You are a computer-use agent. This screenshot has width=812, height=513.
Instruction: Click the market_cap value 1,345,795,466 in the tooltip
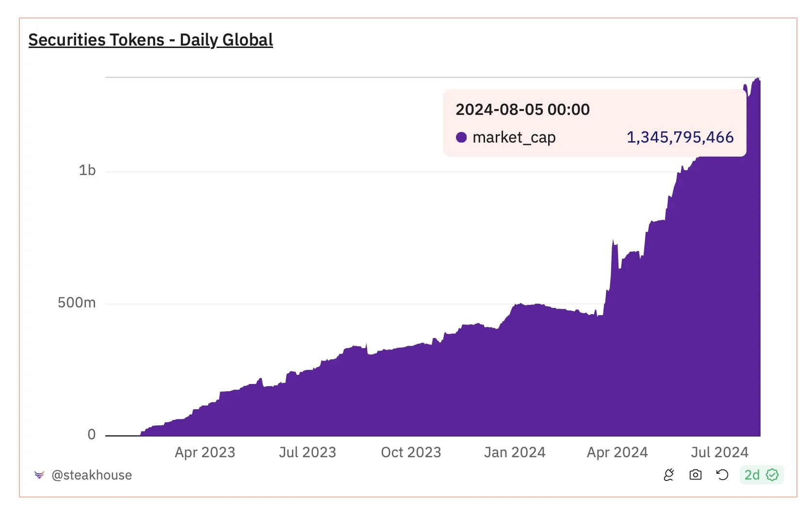pyautogui.click(x=680, y=137)
